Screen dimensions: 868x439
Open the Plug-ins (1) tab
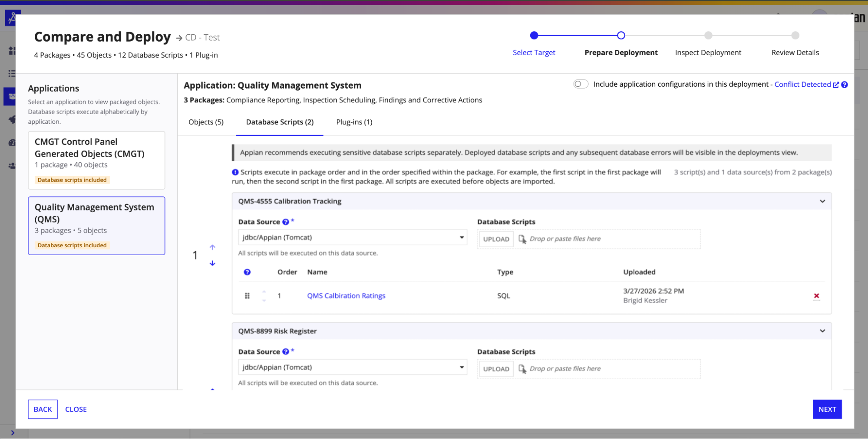pyautogui.click(x=354, y=122)
